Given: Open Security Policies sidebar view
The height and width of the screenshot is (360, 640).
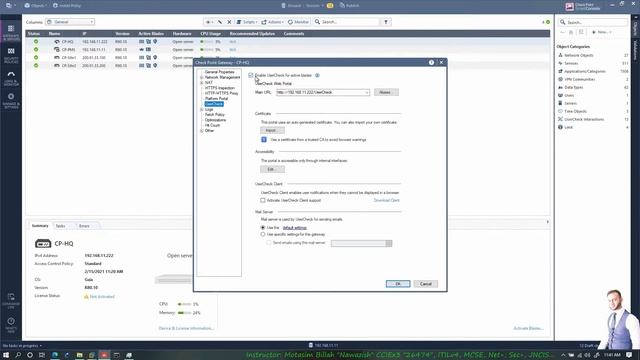Looking at the screenshot, I should tap(11, 55).
